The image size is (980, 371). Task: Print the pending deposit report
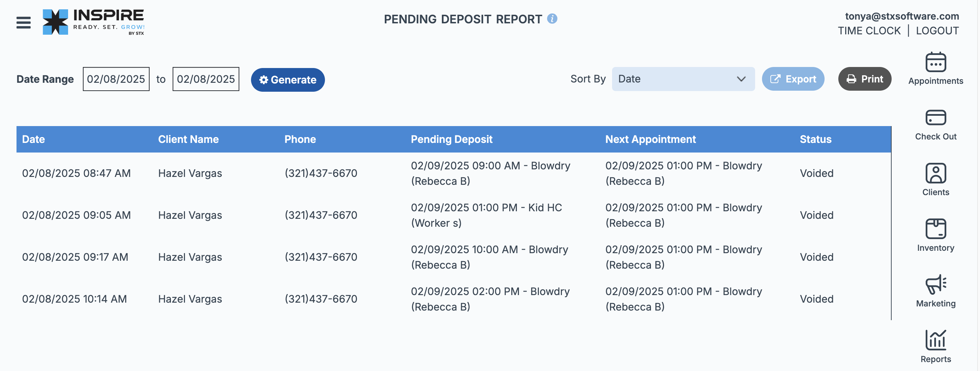coord(864,79)
